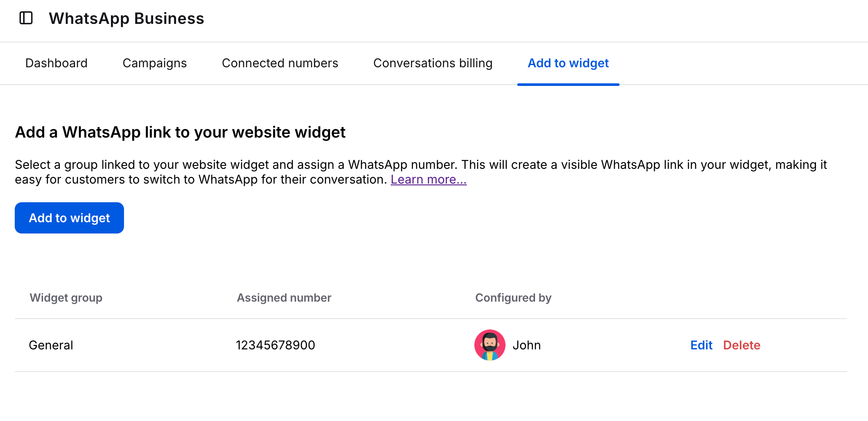This screenshot has width=868, height=421.
Task: Click the assigned number 12345678900
Action: click(275, 345)
